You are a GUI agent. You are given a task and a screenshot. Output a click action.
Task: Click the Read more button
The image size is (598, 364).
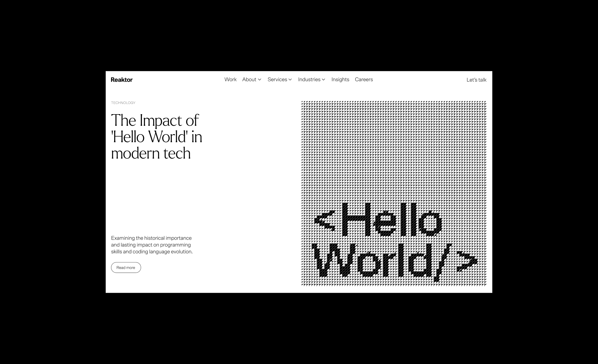[x=126, y=267]
